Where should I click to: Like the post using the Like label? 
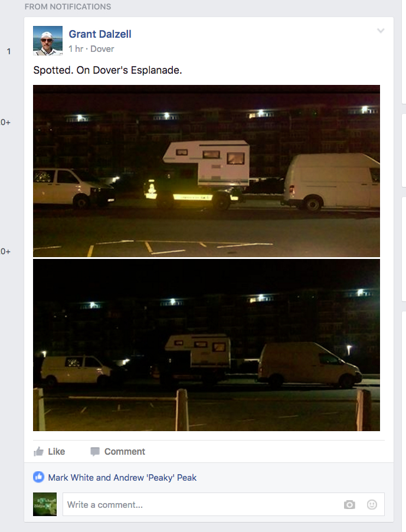(56, 452)
